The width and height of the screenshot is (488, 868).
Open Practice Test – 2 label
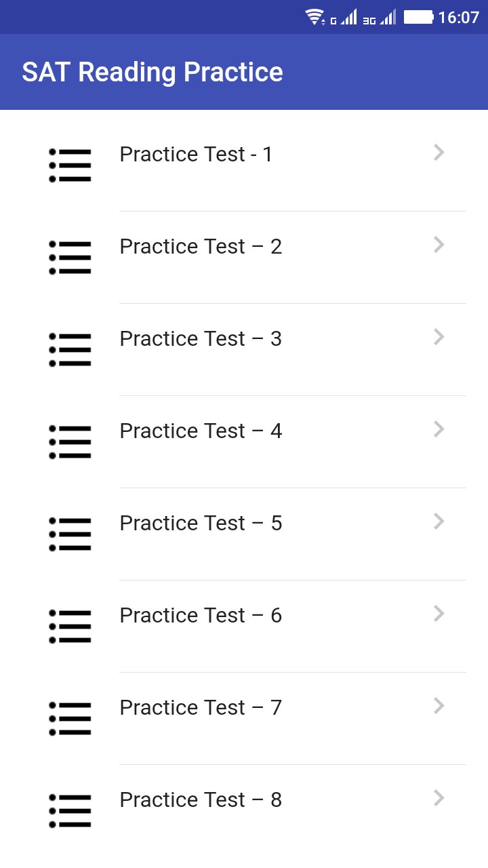click(201, 247)
